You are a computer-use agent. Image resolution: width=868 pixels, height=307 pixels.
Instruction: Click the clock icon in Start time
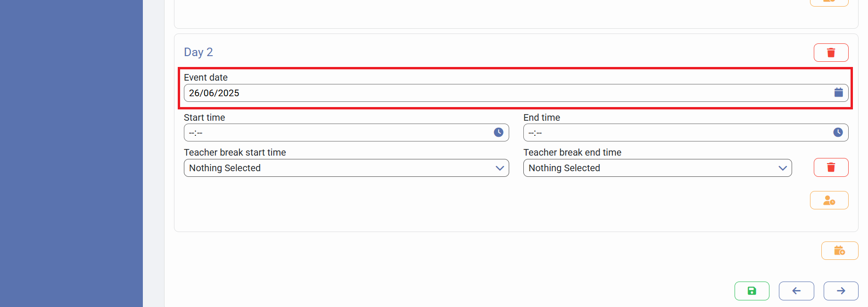(498, 133)
